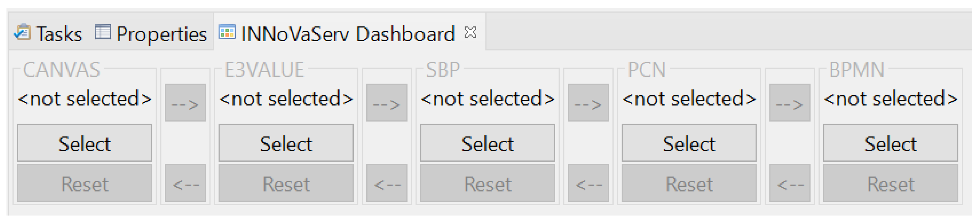Click Reset under the BPMN group

click(x=891, y=183)
